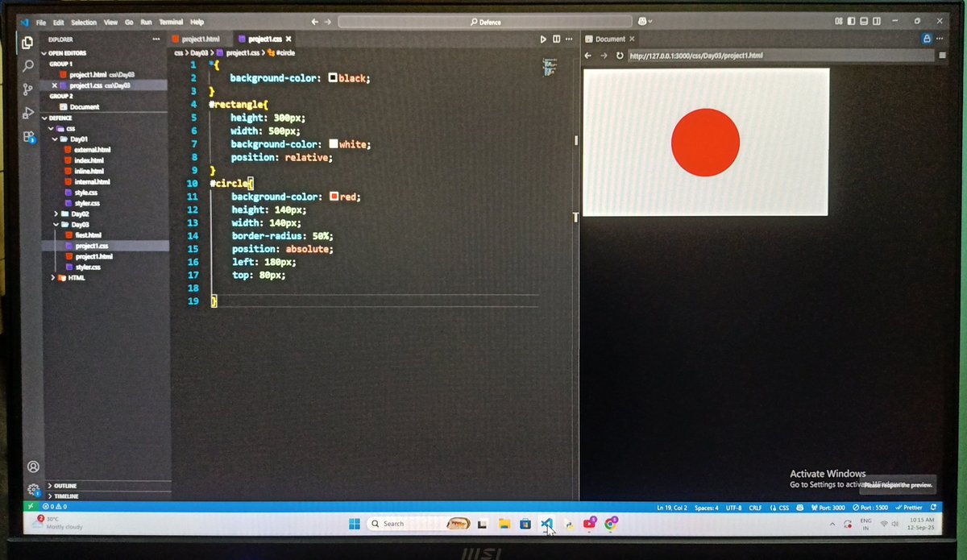
Task: Close project1.css in Open Editors list
Action: tap(54, 85)
